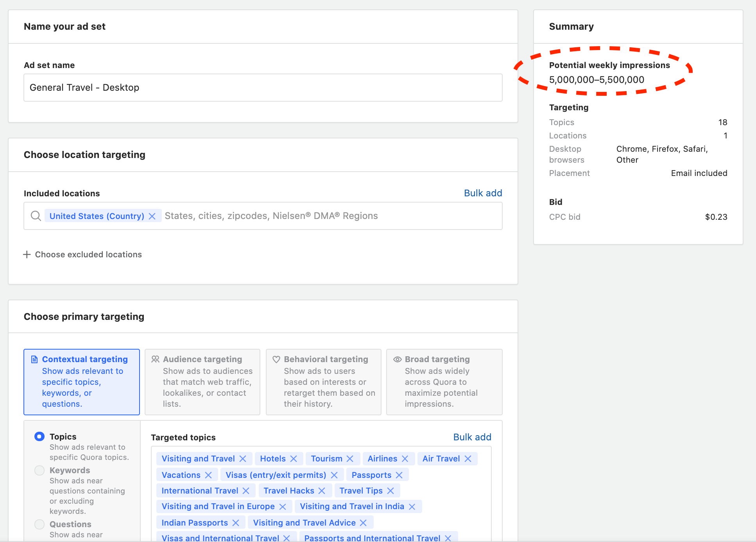Switch to Behavioral targeting

pyautogui.click(x=323, y=382)
